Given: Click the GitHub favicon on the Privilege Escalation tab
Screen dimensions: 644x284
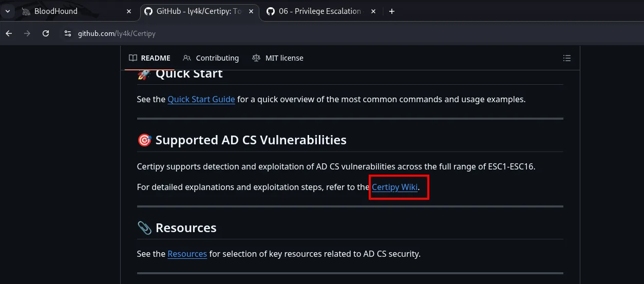Looking at the screenshot, I should point(271,11).
